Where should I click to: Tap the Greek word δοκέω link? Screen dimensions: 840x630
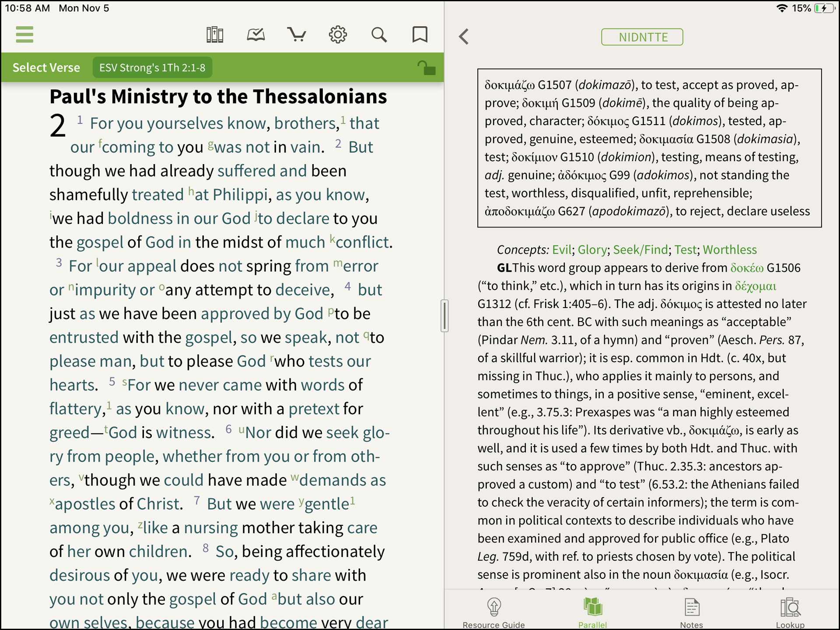[747, 268]
